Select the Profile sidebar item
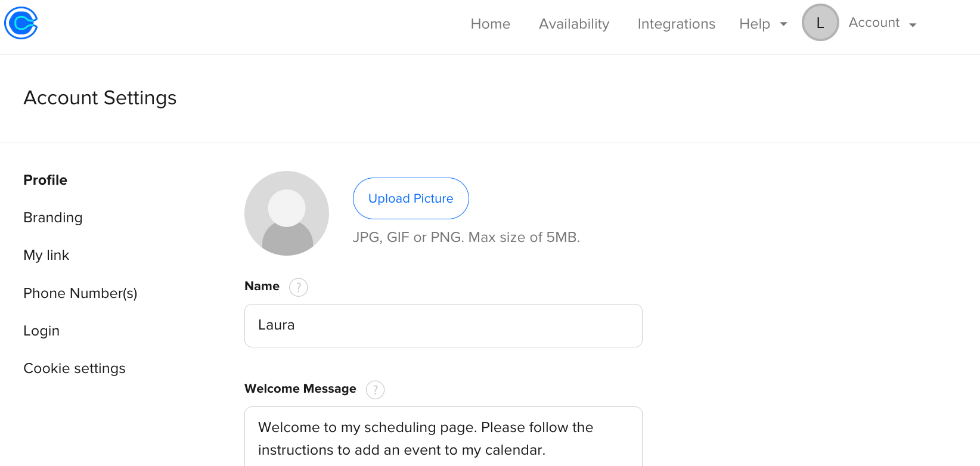The height and width of the screenshot is (466, 980). pyautogui.click(x=45, y=179)
